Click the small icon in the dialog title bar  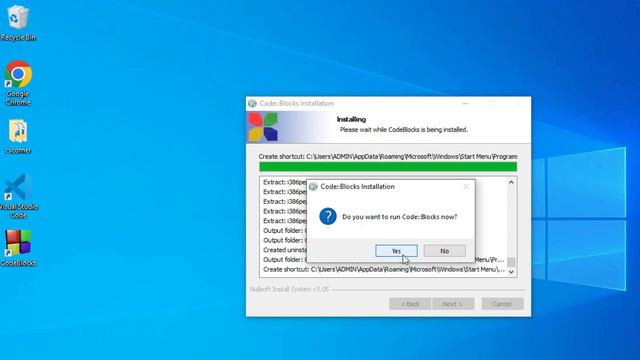click(313, 187)
